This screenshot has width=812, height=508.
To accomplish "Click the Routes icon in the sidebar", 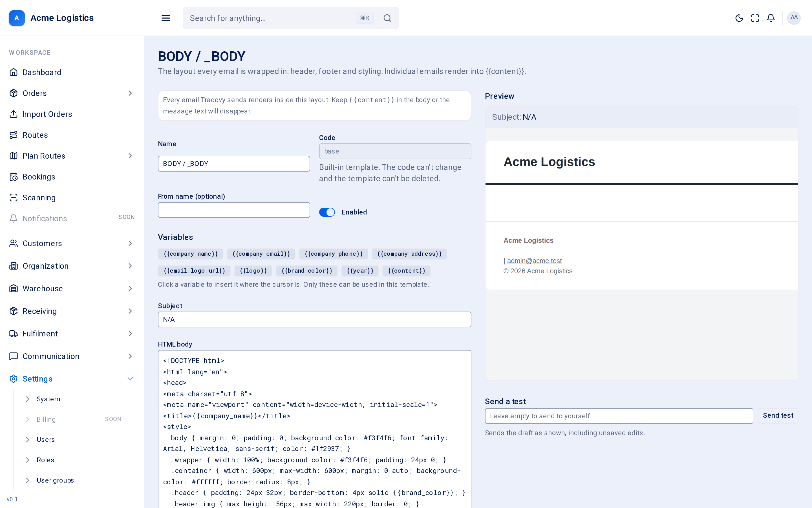I will (14, 135).
